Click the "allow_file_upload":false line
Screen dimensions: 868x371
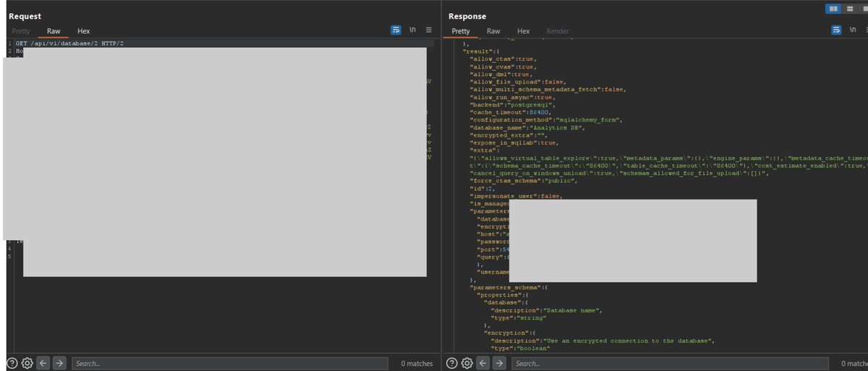[518, 82]
